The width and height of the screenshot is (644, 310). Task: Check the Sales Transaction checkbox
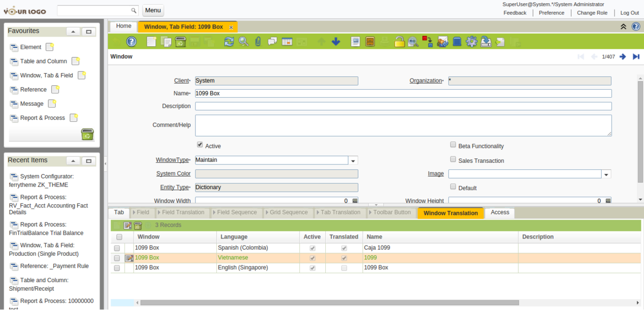click(x=453, y=160)
